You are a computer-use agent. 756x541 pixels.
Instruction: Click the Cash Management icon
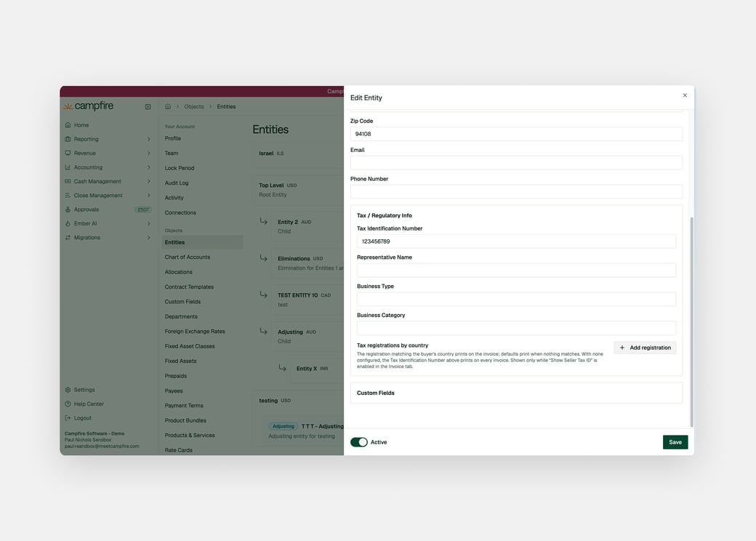(68, 181)
